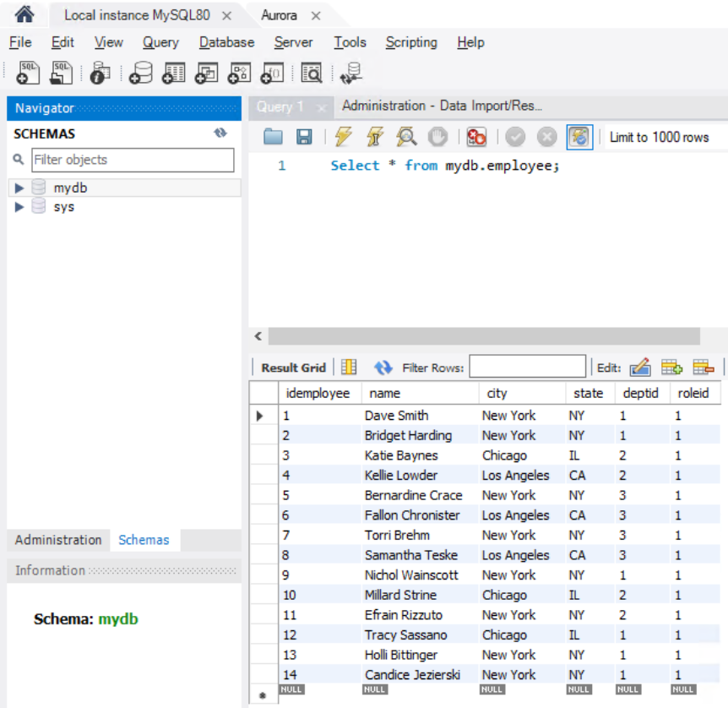This screenshot has height=708, width=728.
Task: Expand the mydb schema tree node
Action: click(19, 188)
